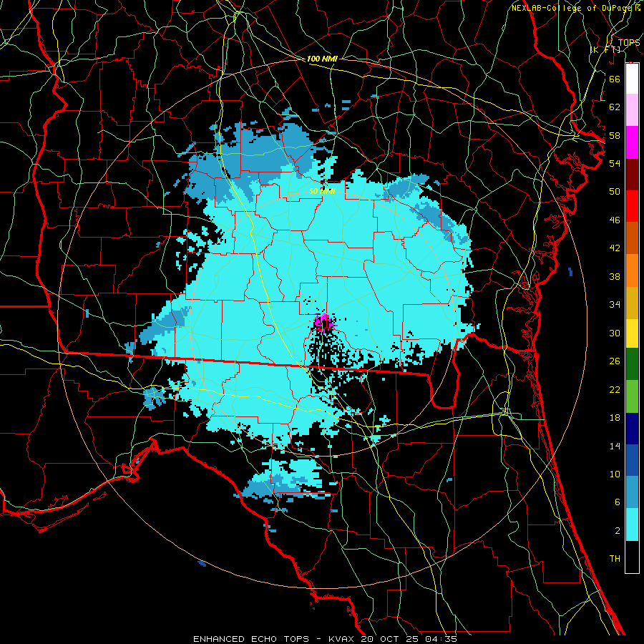This screenshot has width=644, height=644.
Task: Click the 04:35 timestamp
Action: point(441,639)
